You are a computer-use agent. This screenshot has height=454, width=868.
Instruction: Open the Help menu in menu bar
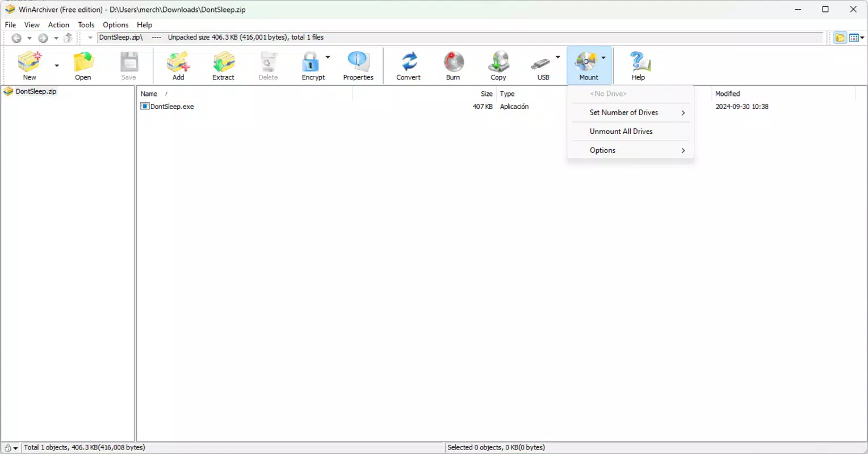(144, 25)
